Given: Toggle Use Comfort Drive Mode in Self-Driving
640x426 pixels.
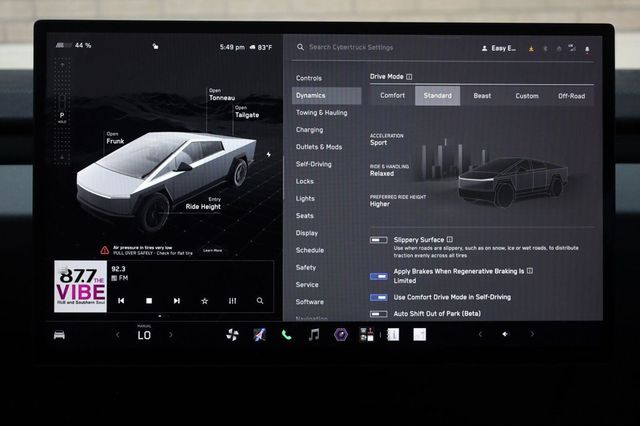Looking at the screenshot, I should (x=379, y=297).
